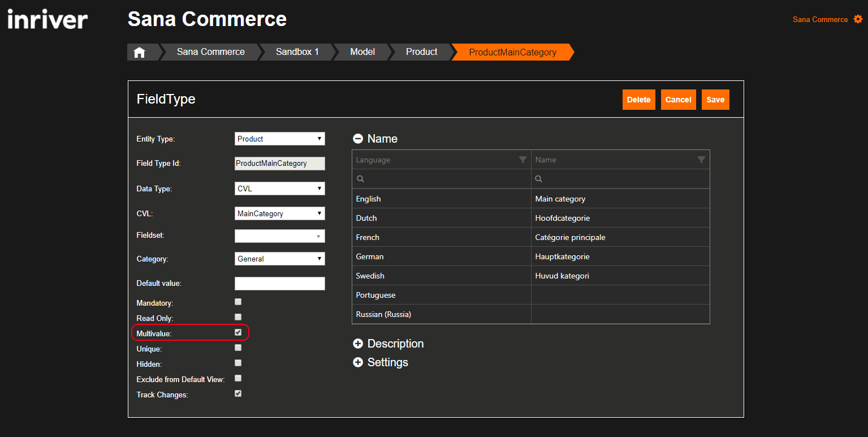Open Sana Commerce breadcrumb item
868x437 pixels.
(x=211, y=52)
